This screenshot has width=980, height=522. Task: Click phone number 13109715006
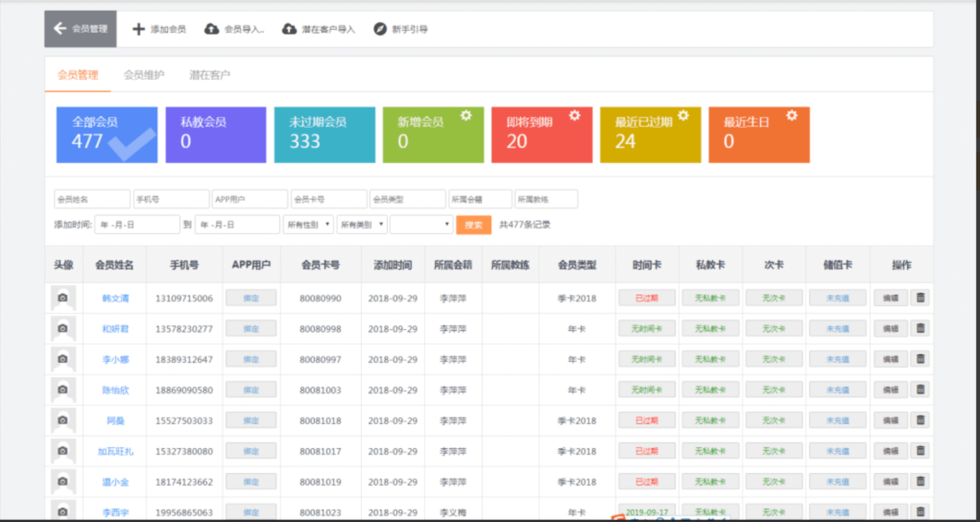pos(184,298)
